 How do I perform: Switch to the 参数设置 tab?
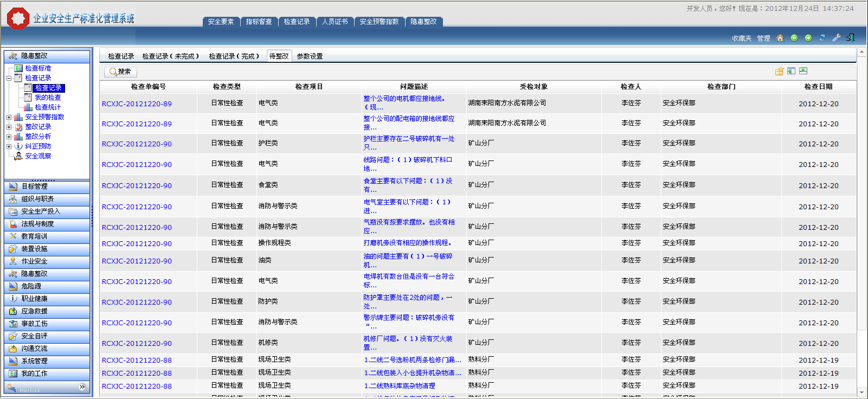pyautogui.click(x=310, y=56)
